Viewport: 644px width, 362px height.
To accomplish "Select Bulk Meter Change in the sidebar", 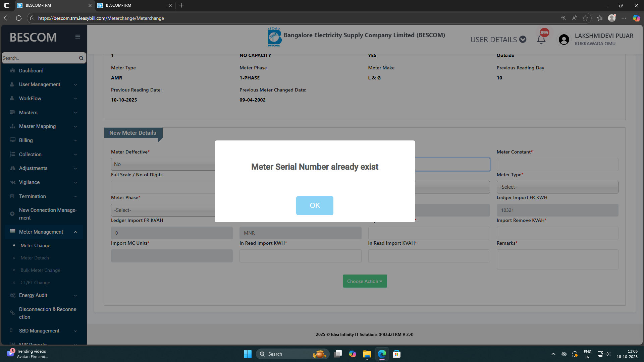I will click(40, 270).
